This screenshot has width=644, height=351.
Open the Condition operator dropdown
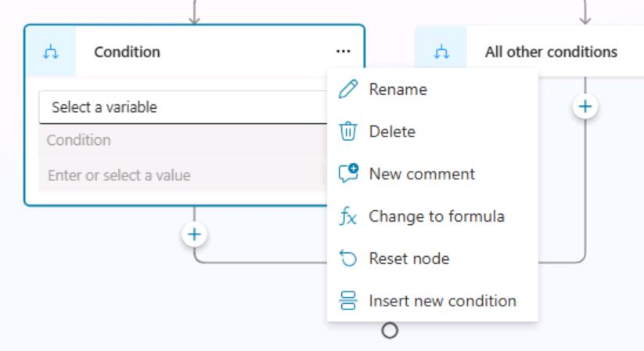[183, 140]
